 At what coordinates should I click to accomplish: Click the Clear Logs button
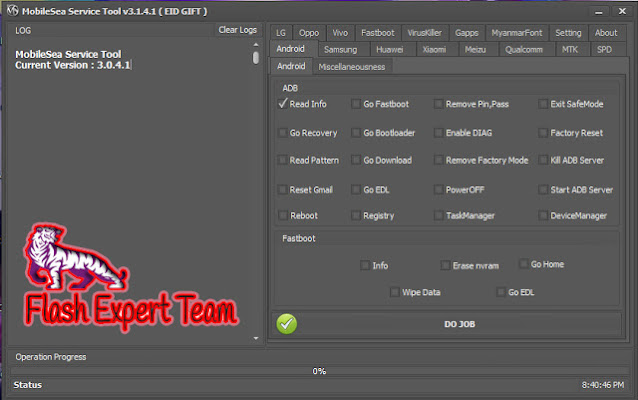238,30
